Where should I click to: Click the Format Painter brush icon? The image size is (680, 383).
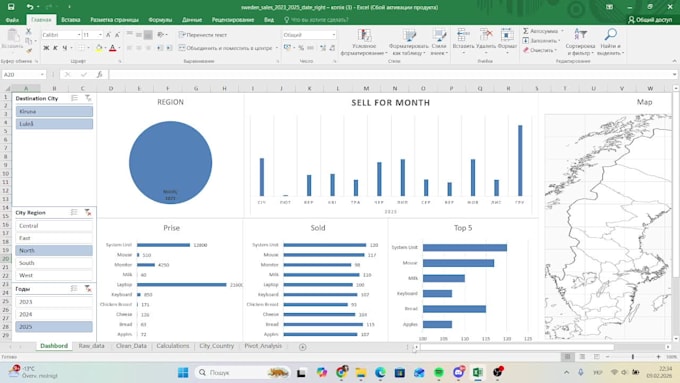29,51
